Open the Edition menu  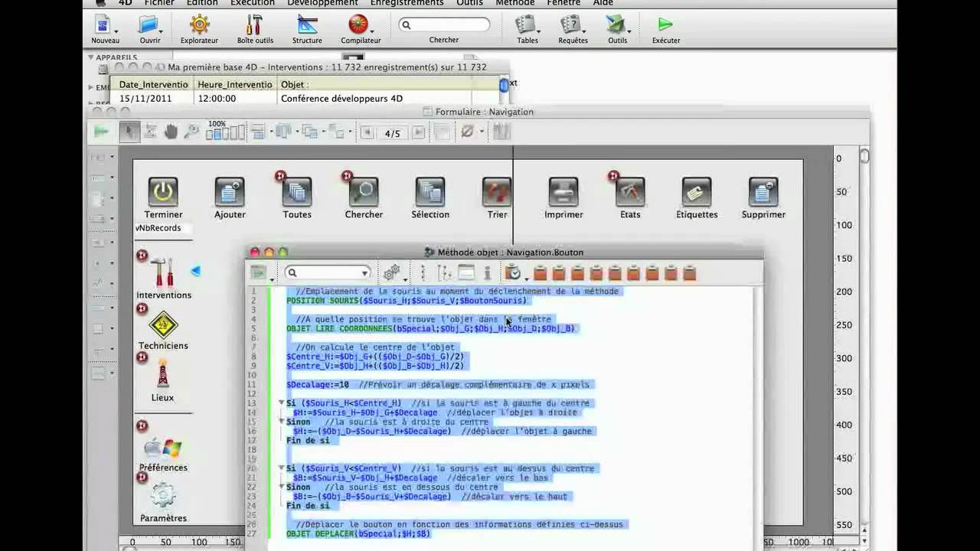pos(202,3)
